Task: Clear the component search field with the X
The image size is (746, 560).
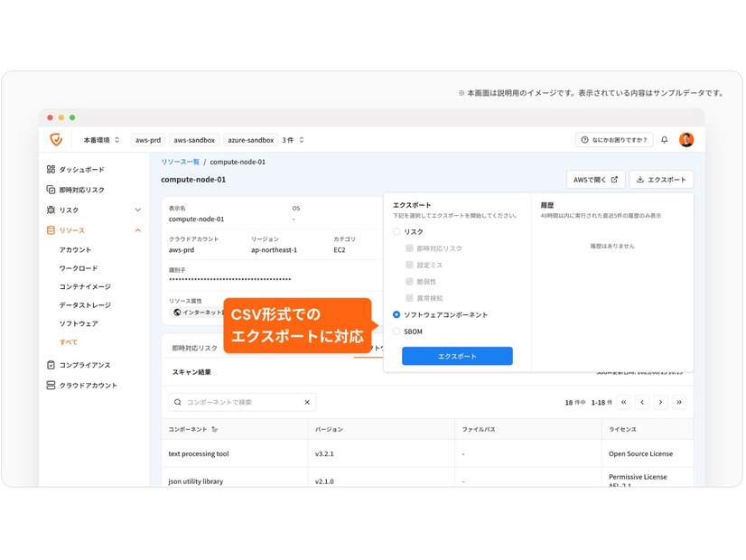Action: click(307, 402)
